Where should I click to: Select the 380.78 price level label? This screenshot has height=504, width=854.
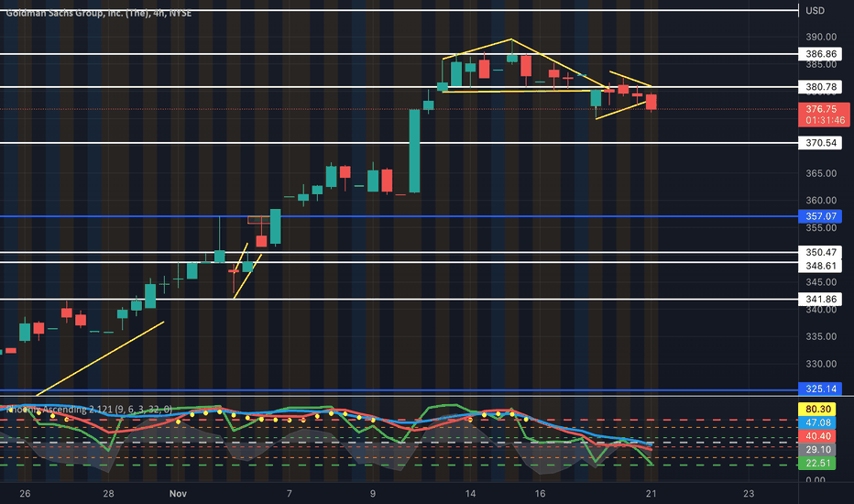[820, 87]
